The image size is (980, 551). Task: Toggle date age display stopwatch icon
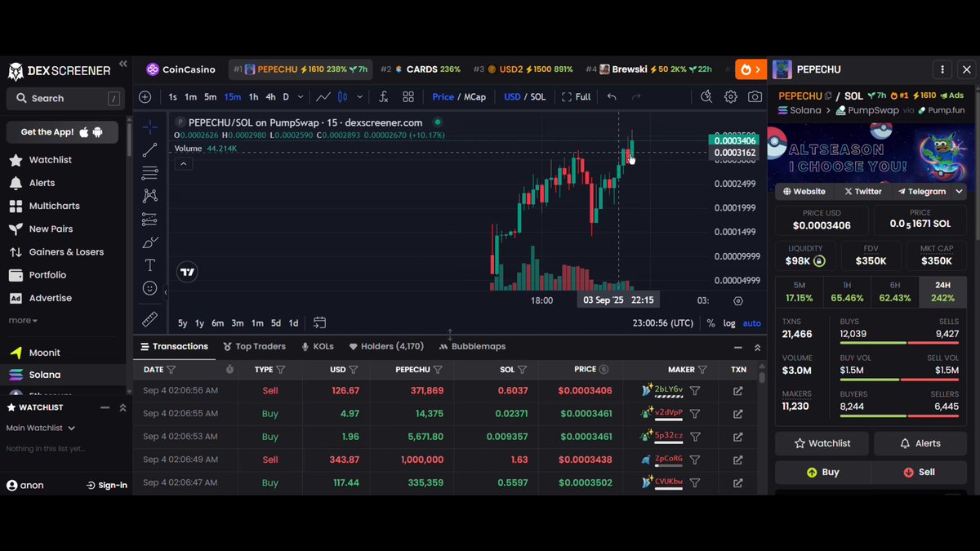[x=230, y=370]
